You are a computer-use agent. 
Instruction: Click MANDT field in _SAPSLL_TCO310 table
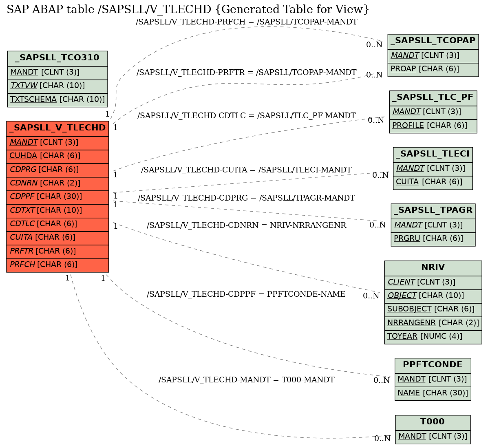click(x=57, y=73)
